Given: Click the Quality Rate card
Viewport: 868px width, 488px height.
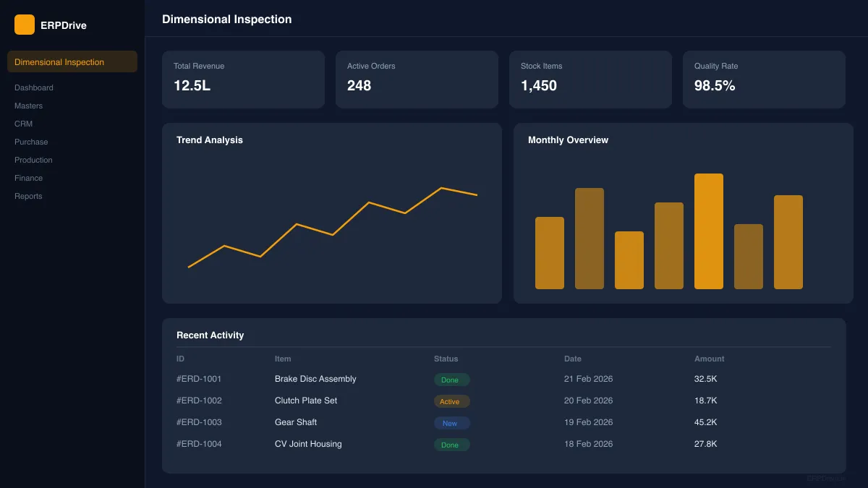Looking at the screenshot, I should coord(764,80).
